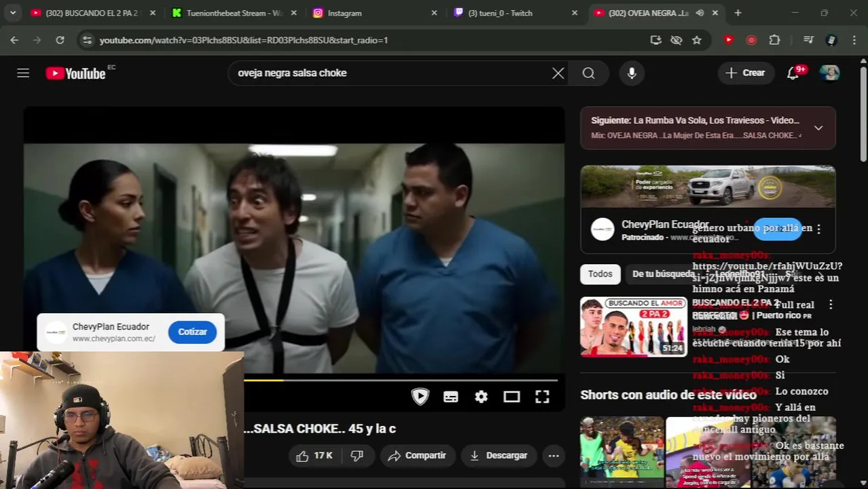Click the red YouTube extension icon in toolbar

(x=729, y=40)
